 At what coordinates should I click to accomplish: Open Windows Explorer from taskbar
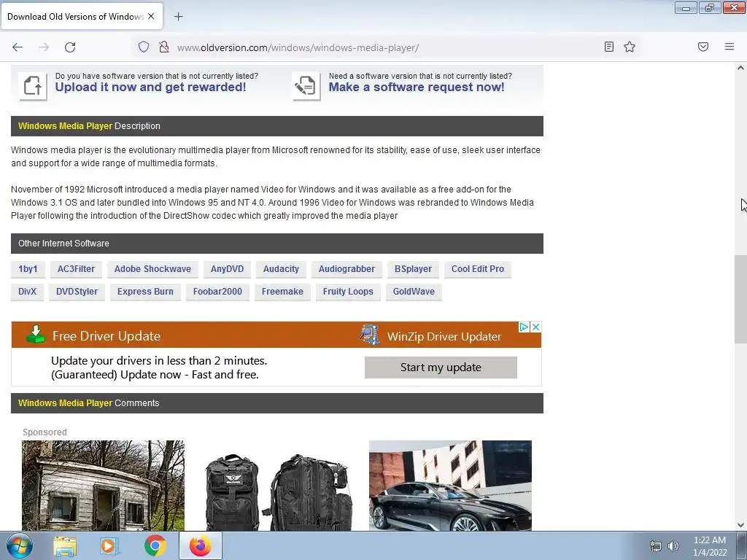[x=65, y=546]
